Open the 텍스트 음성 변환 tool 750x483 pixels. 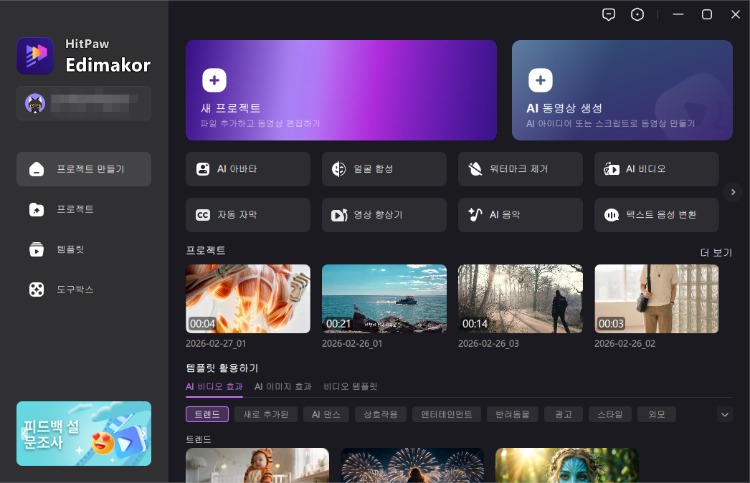point(656,215)
